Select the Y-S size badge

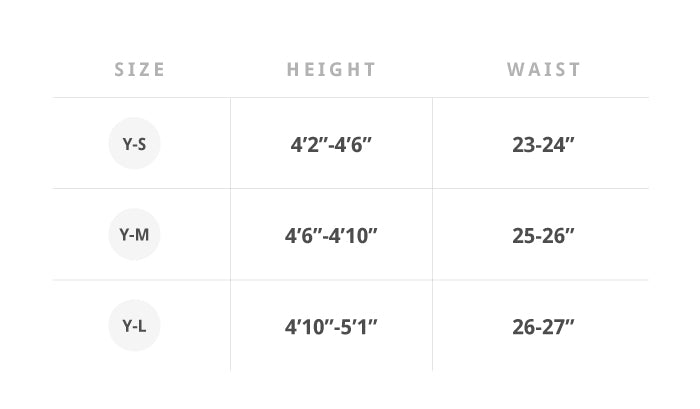point(134,143)
